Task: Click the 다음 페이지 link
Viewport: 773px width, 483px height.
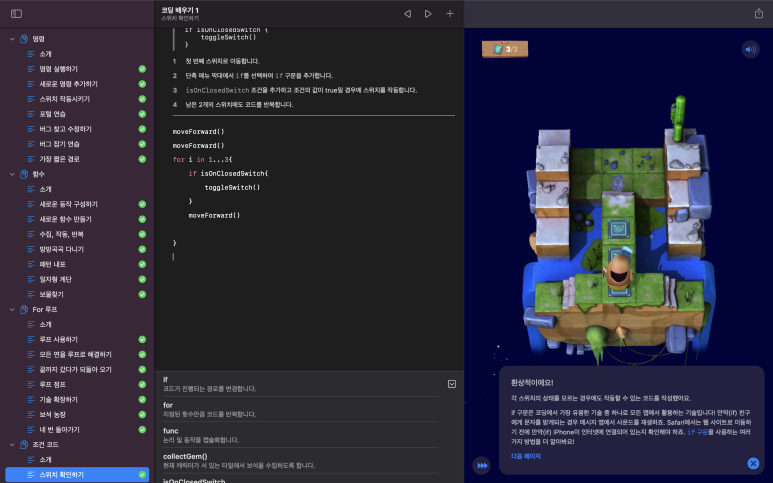Action: pyautogui.click(x=526, y=456)
